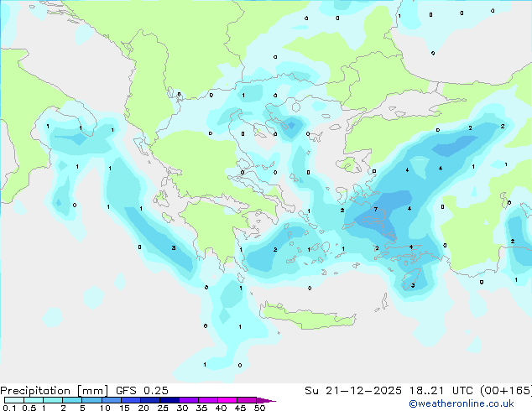
Task: Click the '(00+165)' forecast offset text
Action: (x=506, y=391)
